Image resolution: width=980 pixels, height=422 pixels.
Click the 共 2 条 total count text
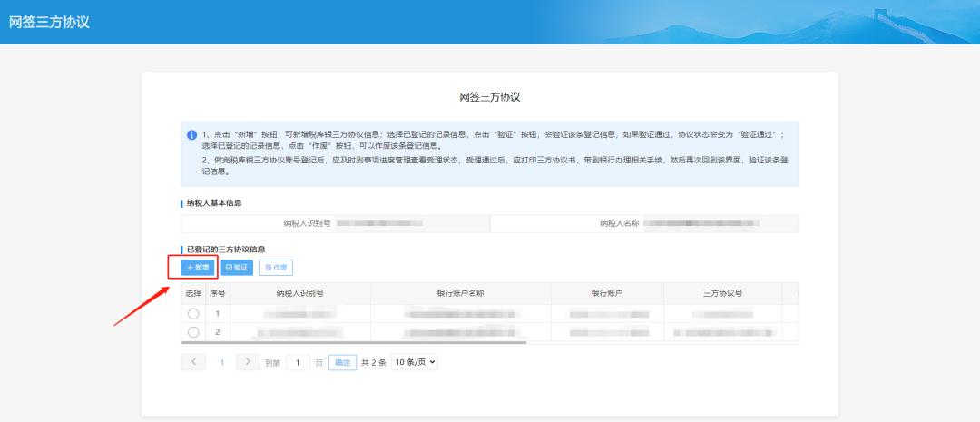coord(374,363)
